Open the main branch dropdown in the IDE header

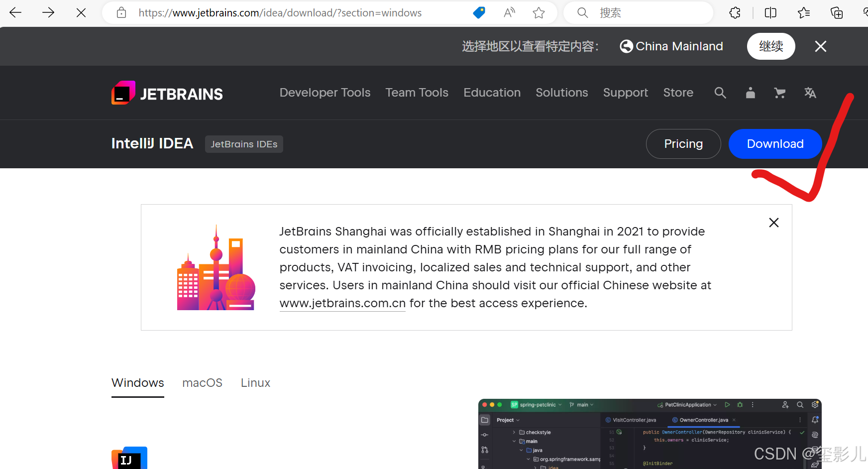coord(581,405)
